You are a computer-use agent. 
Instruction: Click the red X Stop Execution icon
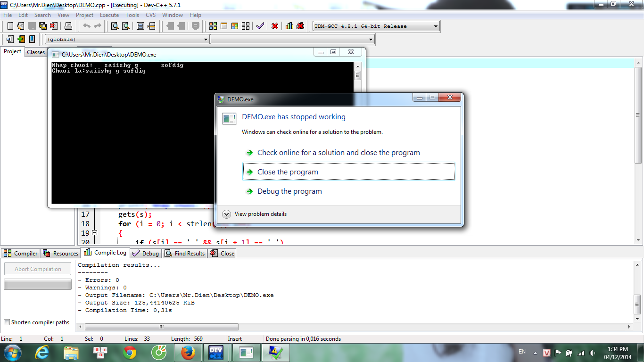274,26
